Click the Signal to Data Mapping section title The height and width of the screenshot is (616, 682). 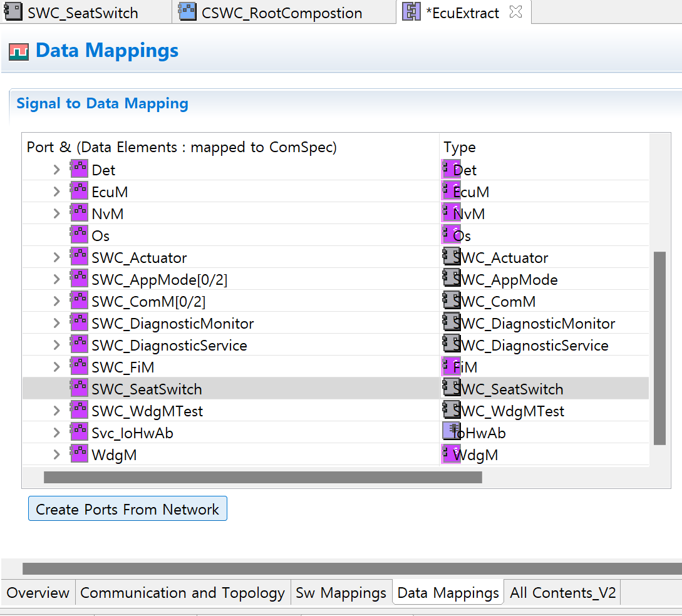(x=102, y=103)
